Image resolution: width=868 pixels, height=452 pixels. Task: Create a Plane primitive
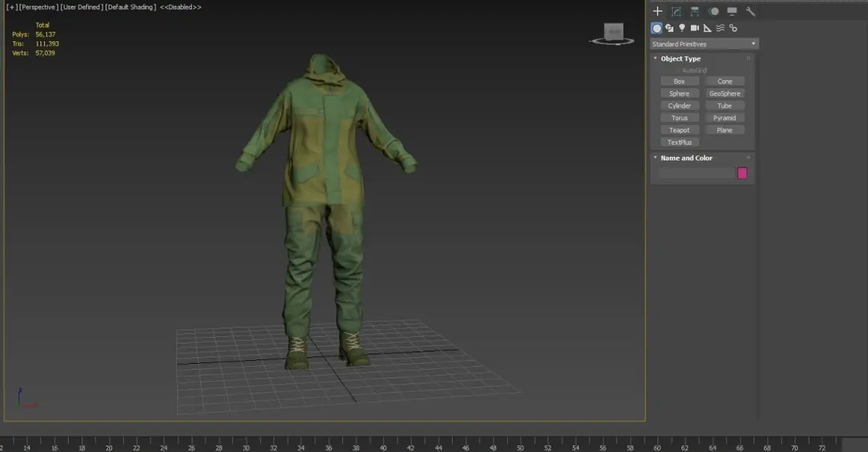(725, 130)
